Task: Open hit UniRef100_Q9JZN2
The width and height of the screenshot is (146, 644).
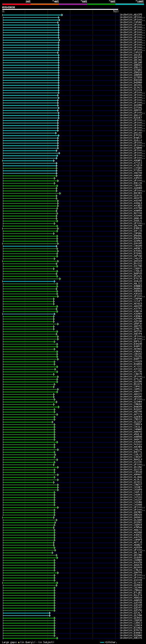Action: click(x=131, y=467)
